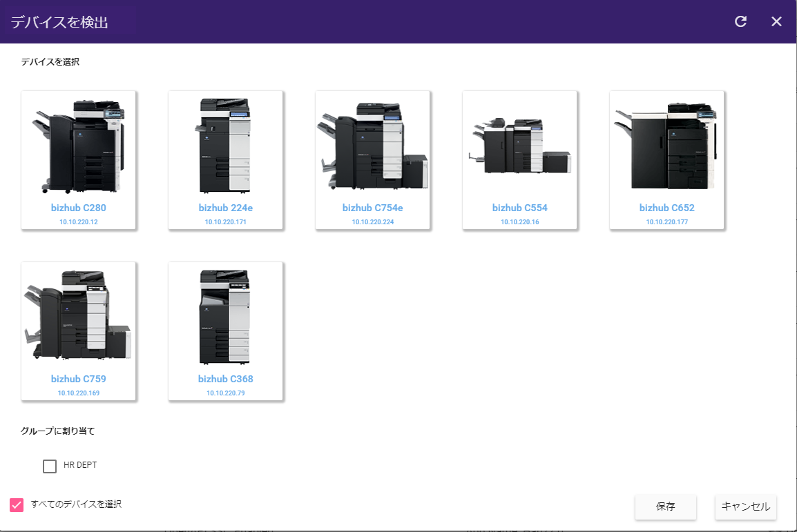Click the bizhub C280 name label

78,208
